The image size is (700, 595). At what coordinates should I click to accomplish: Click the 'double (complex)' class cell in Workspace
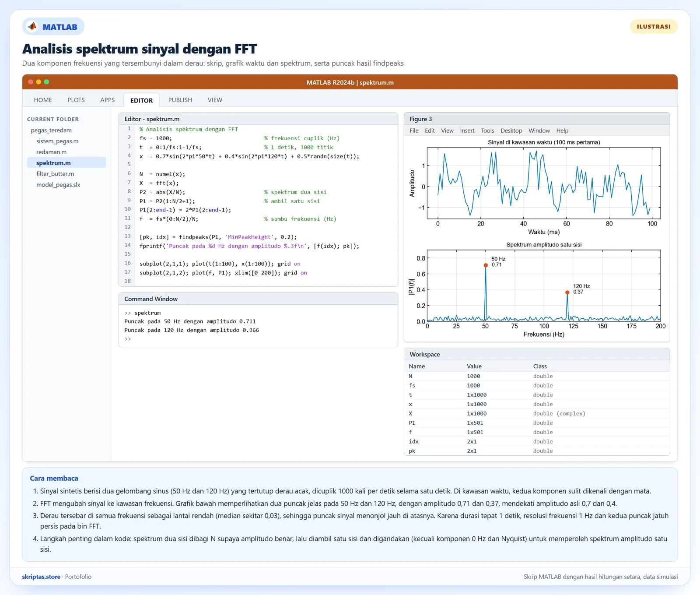559,413
